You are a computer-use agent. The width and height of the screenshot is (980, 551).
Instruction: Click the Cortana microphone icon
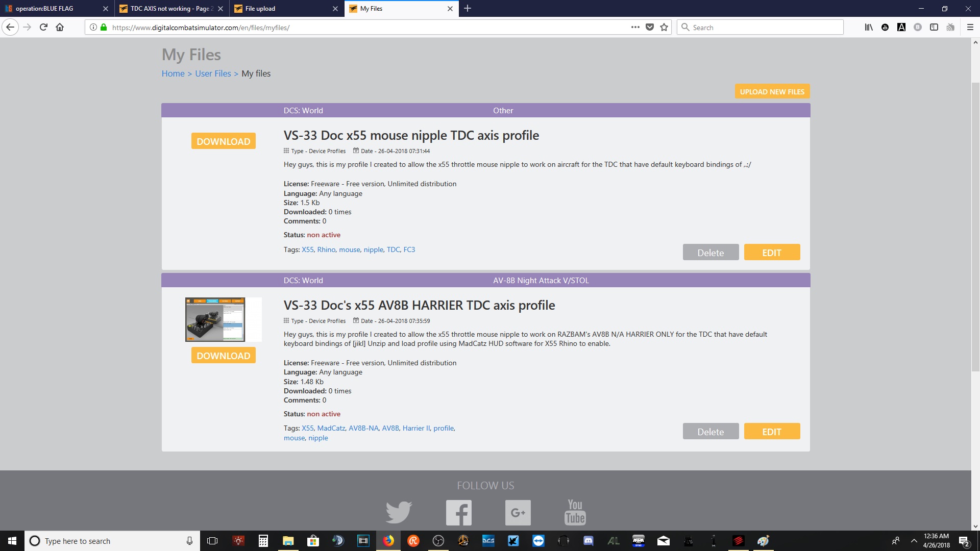point(189,541)
